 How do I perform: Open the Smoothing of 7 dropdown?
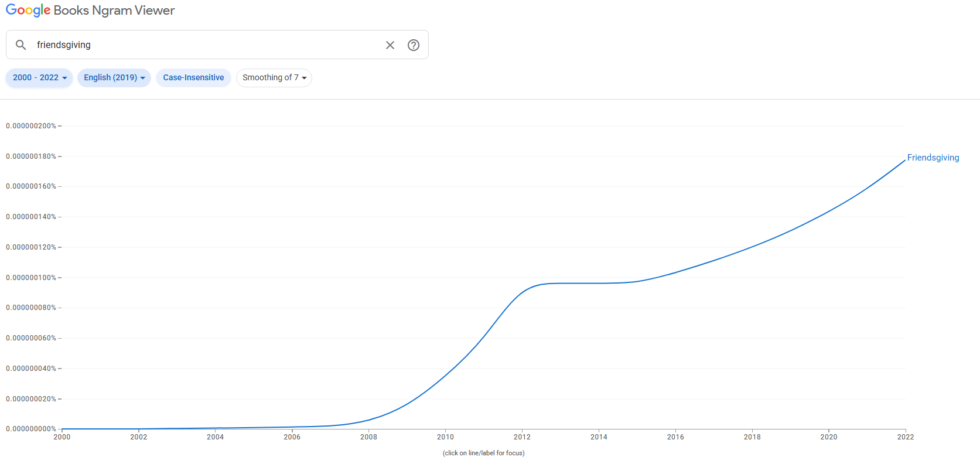coord(274,77)
